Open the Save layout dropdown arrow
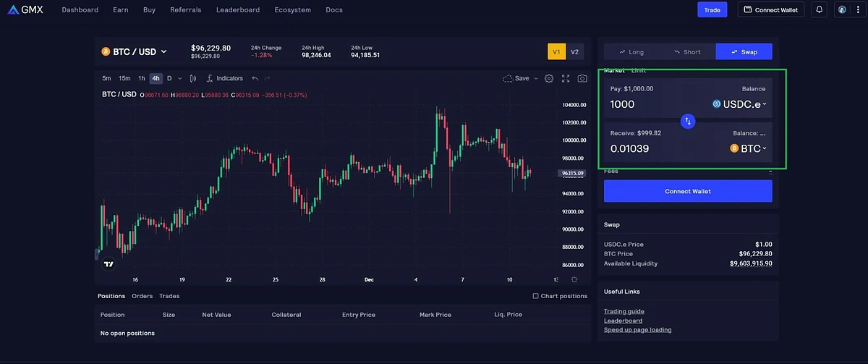 [x=536, y=78]
